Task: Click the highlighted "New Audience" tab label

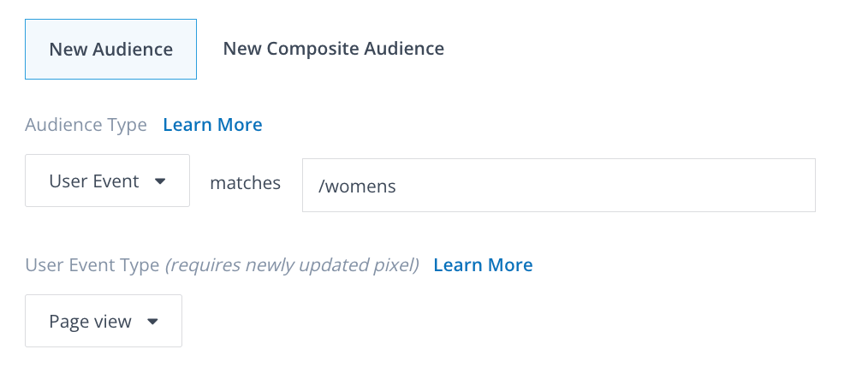Action: (x=111, y=50)
